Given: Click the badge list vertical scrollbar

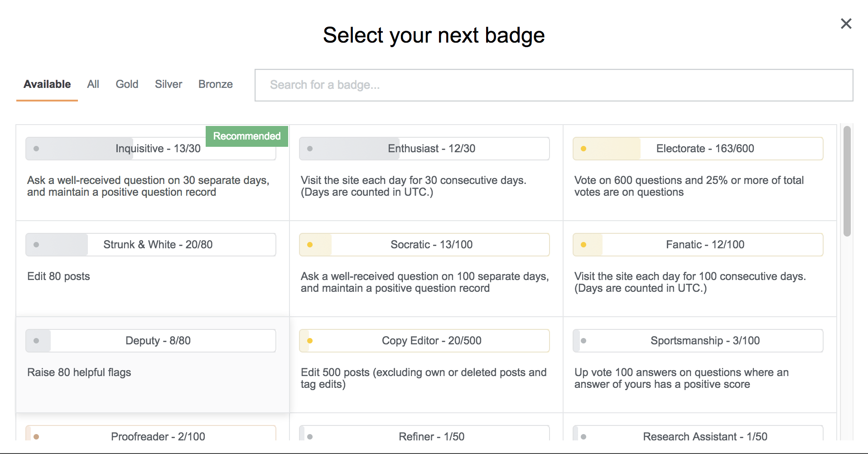Looking at the screenshot, I should [x=847, y=181].
